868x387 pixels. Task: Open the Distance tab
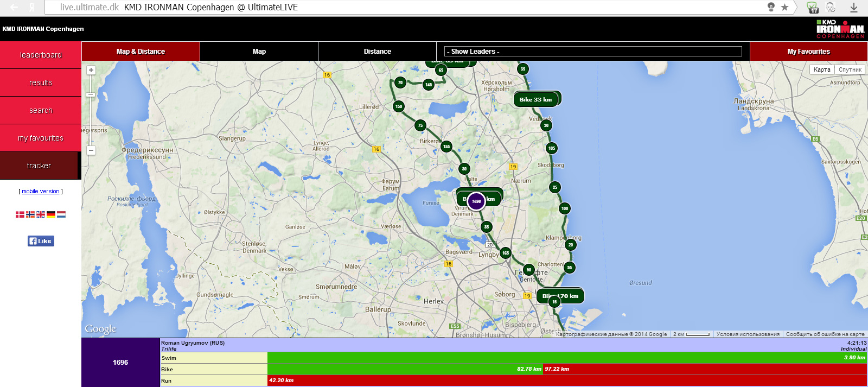(x=377, y=52)
